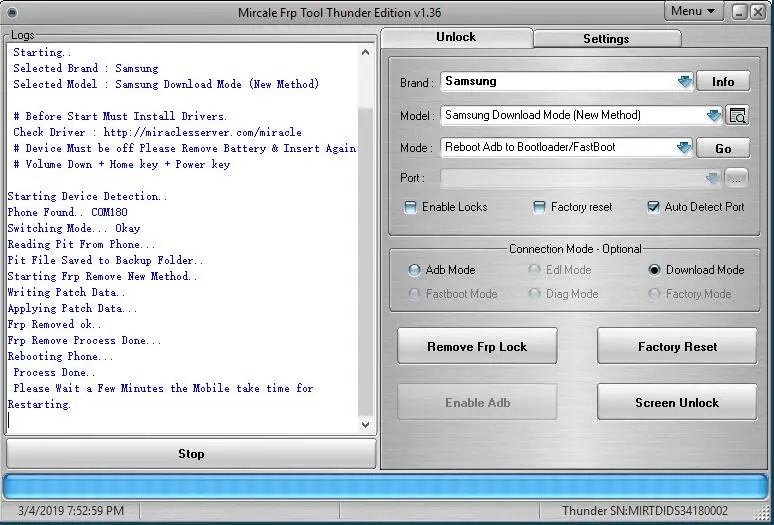Viewport: 774px width, 525px height.
Task: Close the Miracle Frp Tool window
Action: [758, 12]
